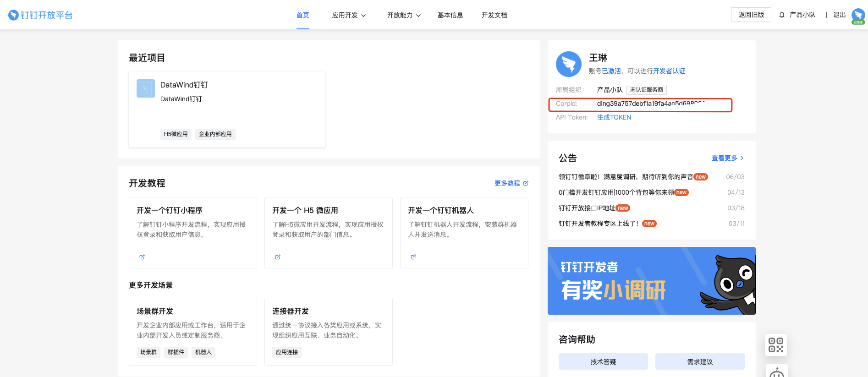Click the 产品小队 organization name in header
Screen dimensions: 868x377
click(x=802, y=15)
